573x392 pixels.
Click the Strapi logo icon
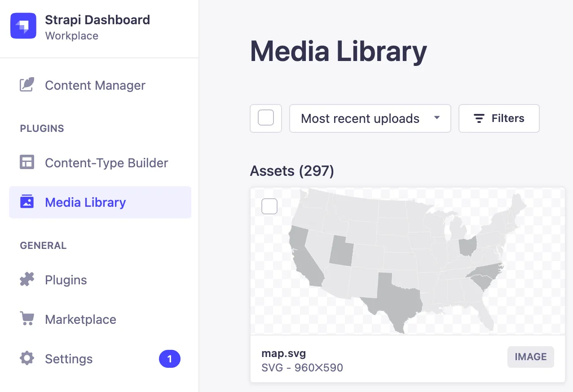[x=23, y=26]
